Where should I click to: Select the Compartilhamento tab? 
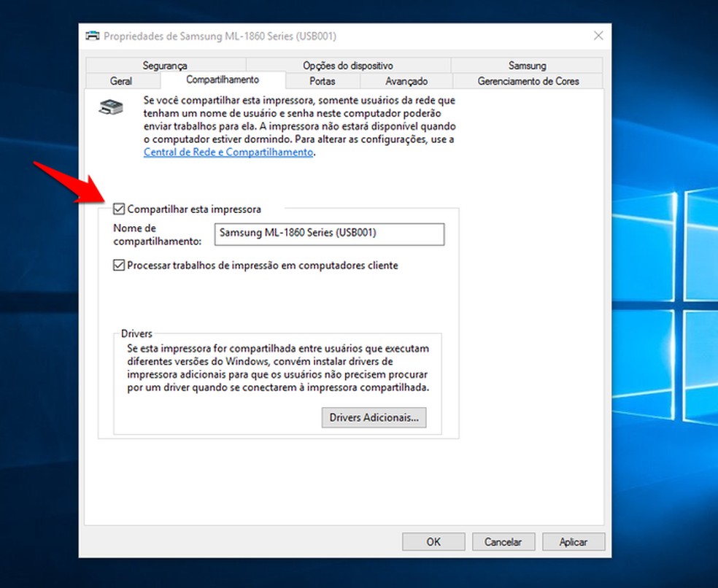(223, 80)
